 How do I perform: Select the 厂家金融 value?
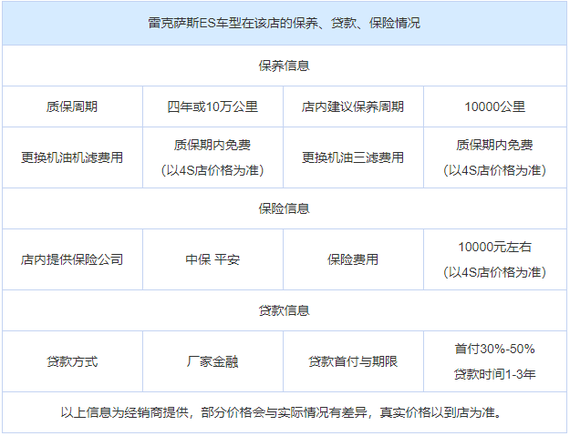[213, 361]
